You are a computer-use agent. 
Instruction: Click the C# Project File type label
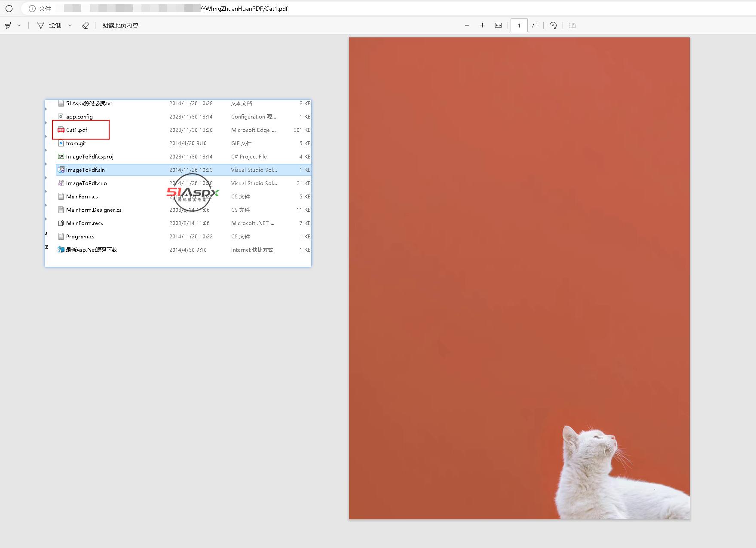249,157
